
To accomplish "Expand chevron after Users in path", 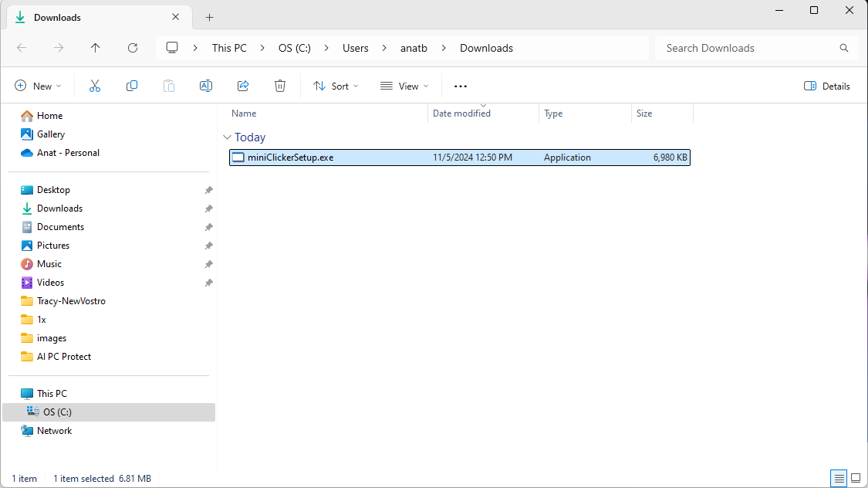I will 384,48.
